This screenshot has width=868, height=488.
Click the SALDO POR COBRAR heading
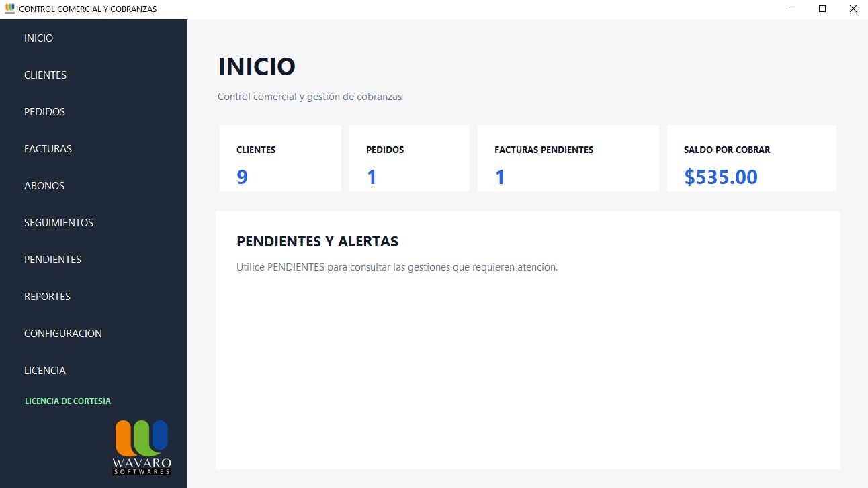click(x=727, y=150)
